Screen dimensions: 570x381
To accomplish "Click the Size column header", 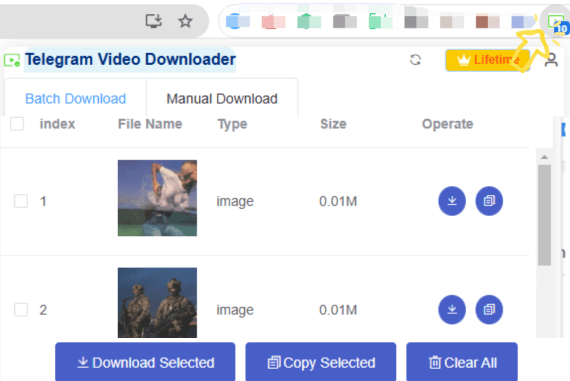I will click(x=333, y=124).
